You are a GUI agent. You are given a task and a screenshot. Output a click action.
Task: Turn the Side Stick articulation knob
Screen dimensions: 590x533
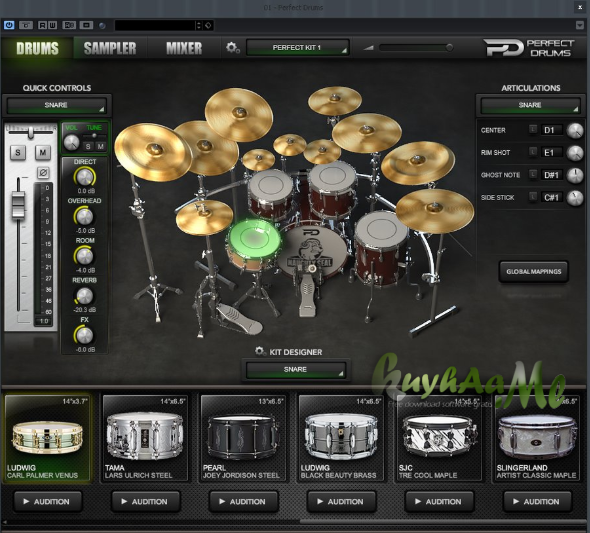coord(575,198)
